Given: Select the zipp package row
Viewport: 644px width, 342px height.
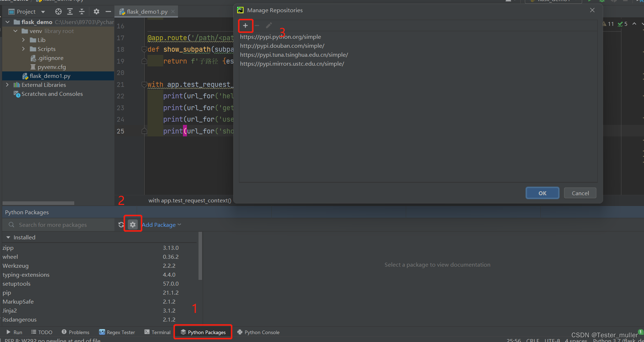Looking at the screenshot, I should (x=99, y=248).
